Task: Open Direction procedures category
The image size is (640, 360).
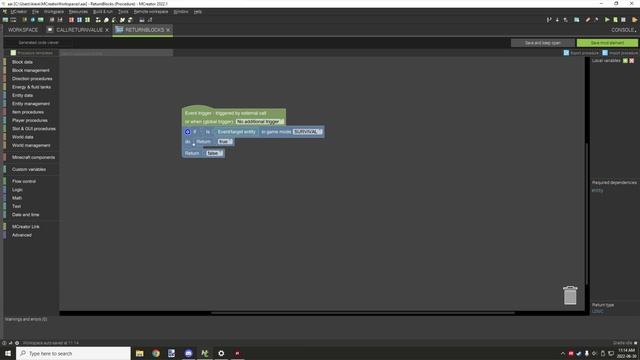Action: pyautogui.click(x=32, y=79)
